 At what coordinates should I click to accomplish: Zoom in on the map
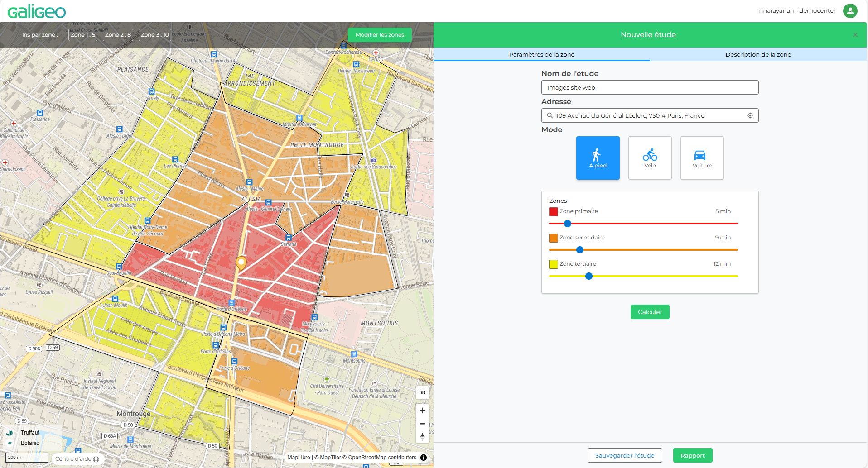[422, 411]
